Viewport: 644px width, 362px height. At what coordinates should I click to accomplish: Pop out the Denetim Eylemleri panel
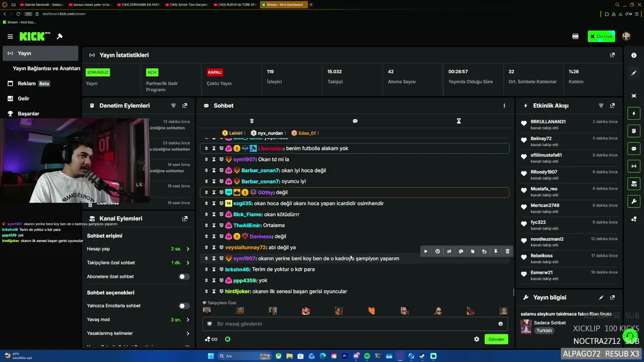pyautogui.click(x=185, y=106)
